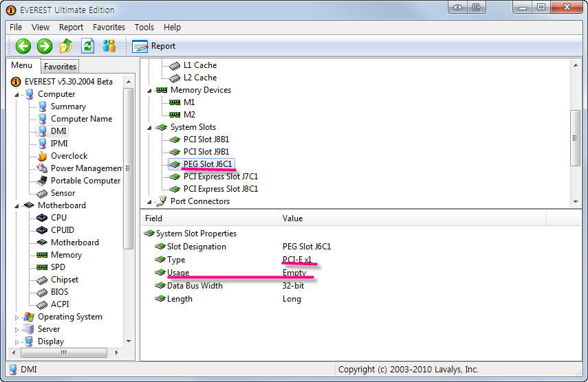Image resolution: width=588 pixels, height=382 pixels.
Task: Select ACPI in the tree
Action: click(x=60, y=304)
